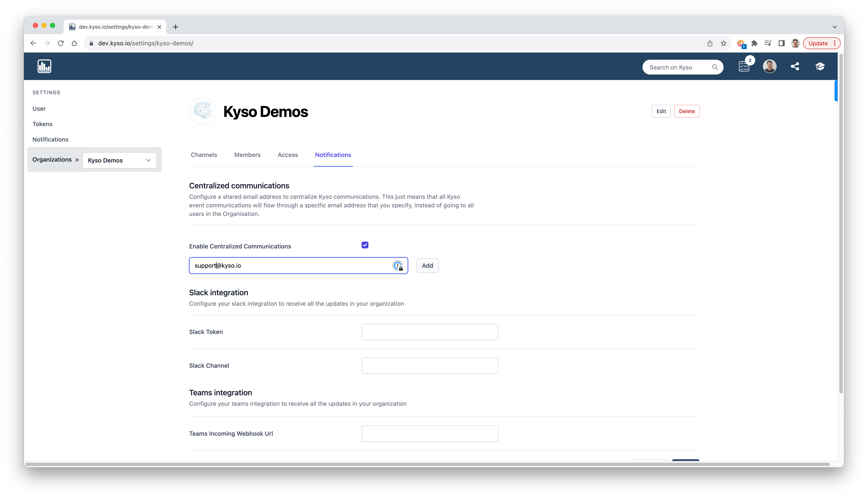Click the Kyso Demos organization avatar

point(203,111)
